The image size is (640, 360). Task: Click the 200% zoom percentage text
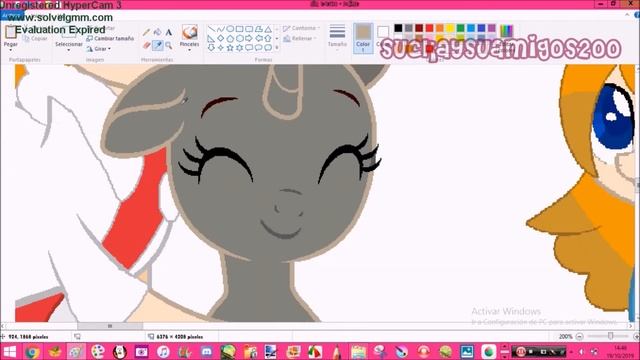pos(565,337)
